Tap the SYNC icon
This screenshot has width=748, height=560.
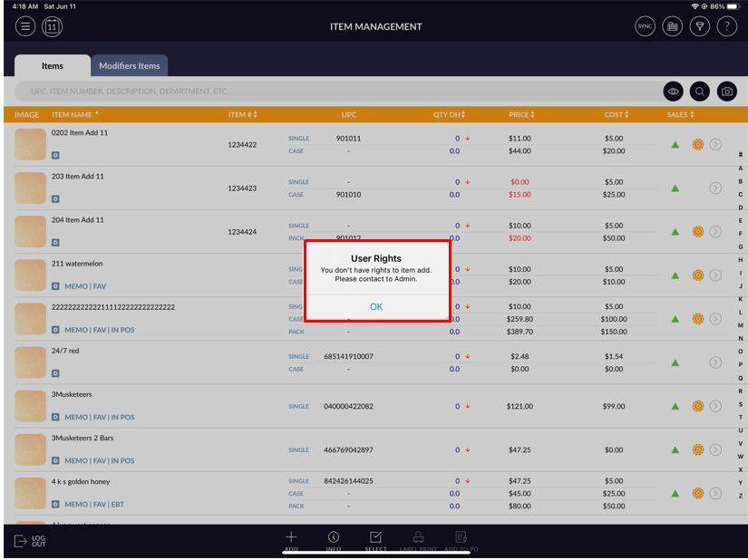(x=645, y=26)
